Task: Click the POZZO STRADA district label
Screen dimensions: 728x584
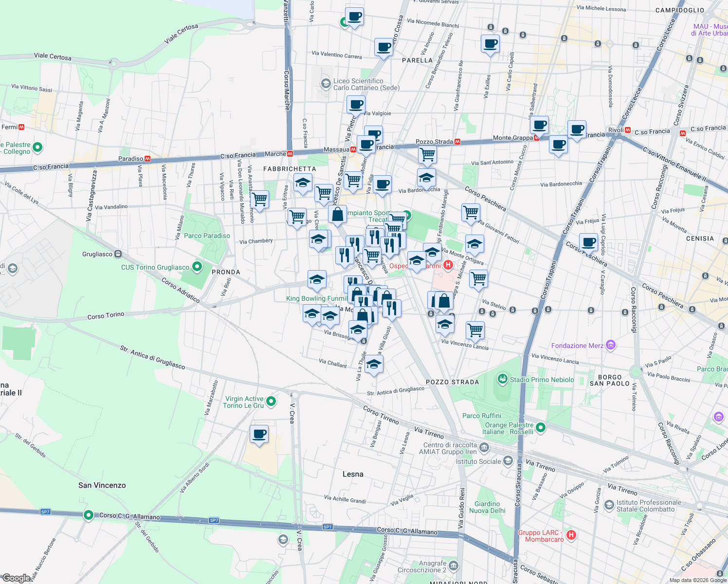Action: (x=453, y=382)
